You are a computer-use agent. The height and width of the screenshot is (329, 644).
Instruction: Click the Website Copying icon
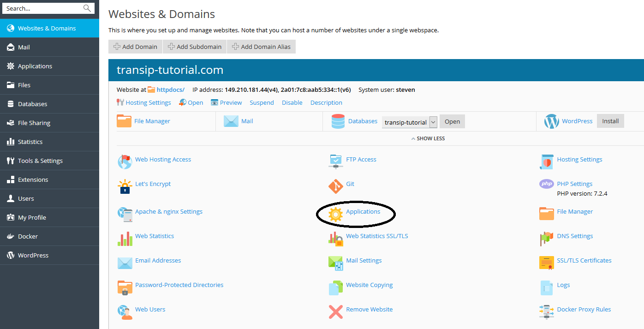[x=336, y=287]
